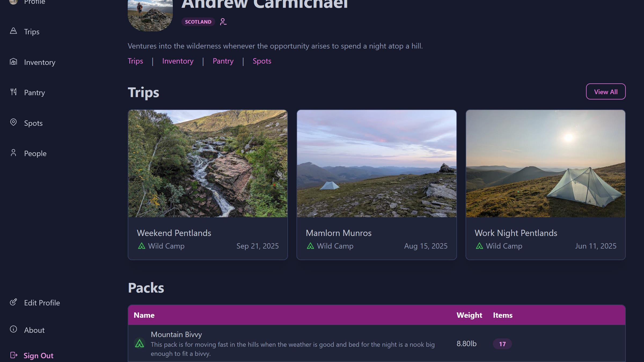Select the Spots map pin icon
This screenshot has height=362, width=644.
click(13, 122)
